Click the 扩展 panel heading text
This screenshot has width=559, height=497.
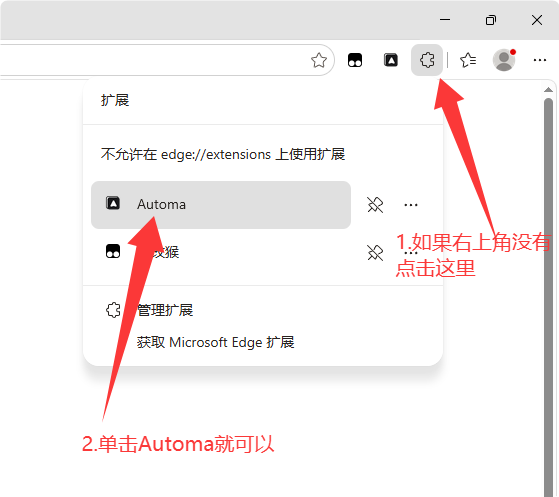[115, 100]
